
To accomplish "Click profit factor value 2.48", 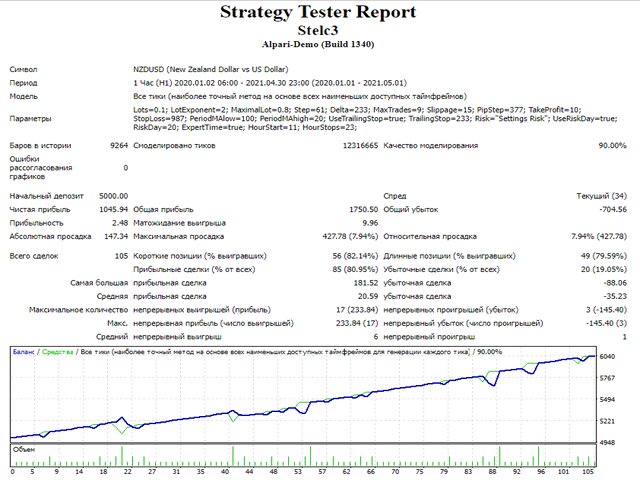I will [x=120, y=223].
